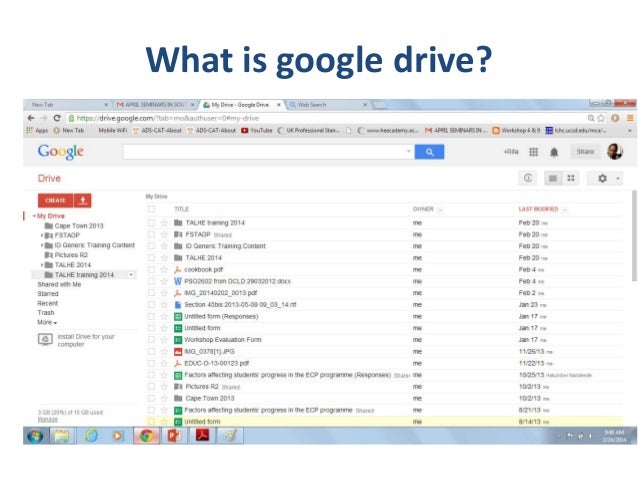Open Internet Explorer on the taskbar
Image resolution: width=638 pixels, height=479 pixels.
[91, 436]
